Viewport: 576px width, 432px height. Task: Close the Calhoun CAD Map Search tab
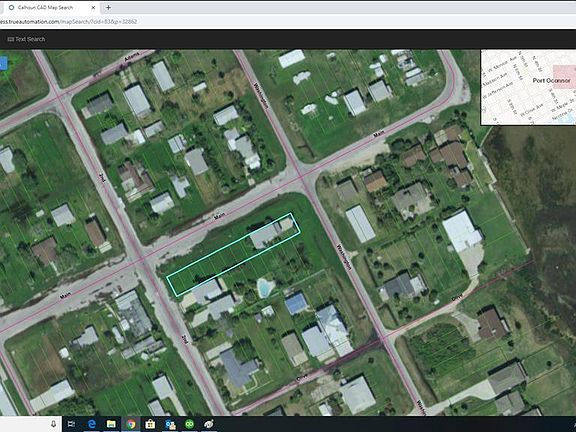pos(93,7)
